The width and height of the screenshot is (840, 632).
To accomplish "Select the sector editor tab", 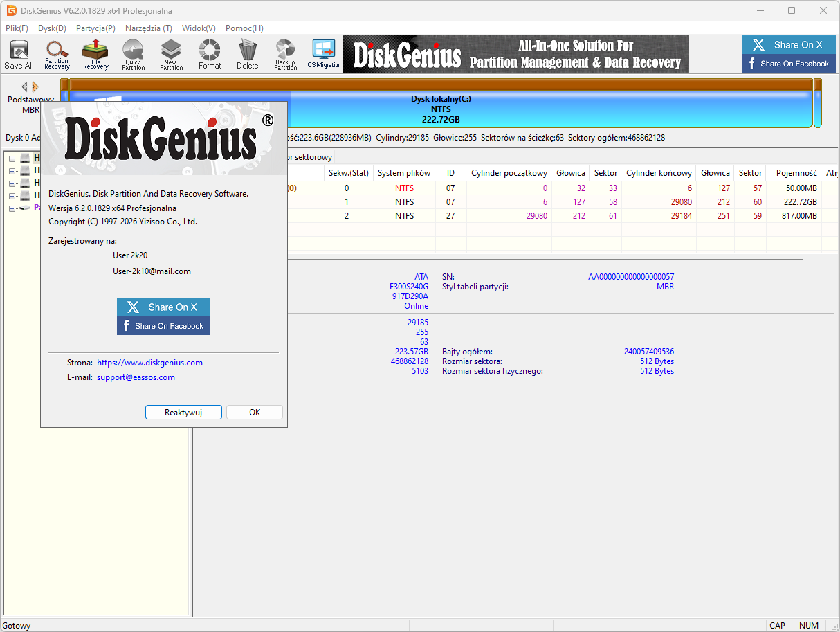I will (309, 157).
